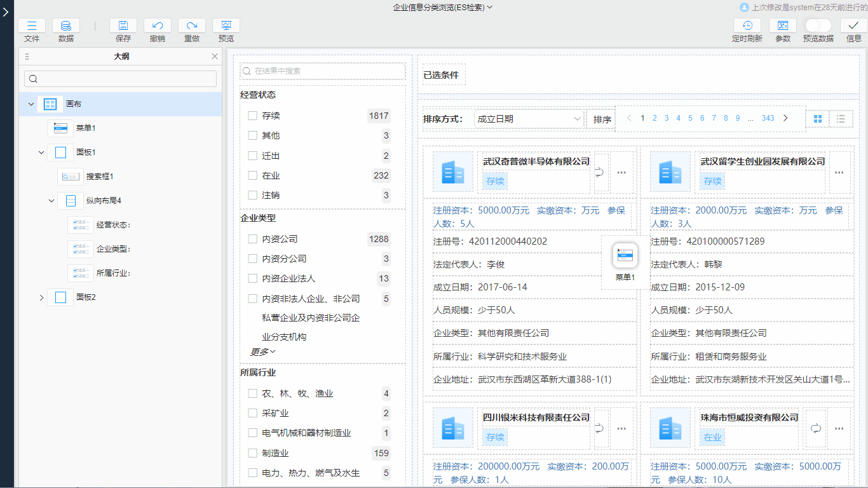Click the Undo (撤销) toolbar icon
The width and height of the screenshot is (868, 488).
coord(158,26)
